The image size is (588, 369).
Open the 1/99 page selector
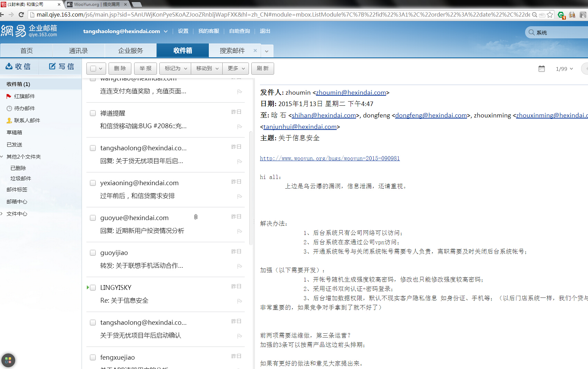[x=564, y=69]
